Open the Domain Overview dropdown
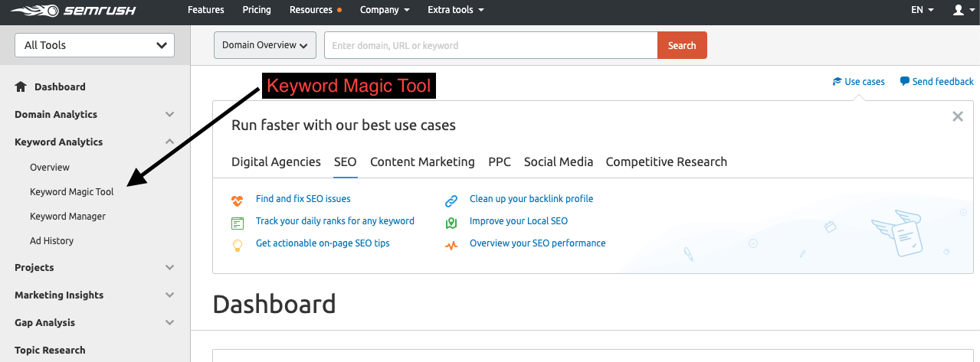 tap(265, 45)
